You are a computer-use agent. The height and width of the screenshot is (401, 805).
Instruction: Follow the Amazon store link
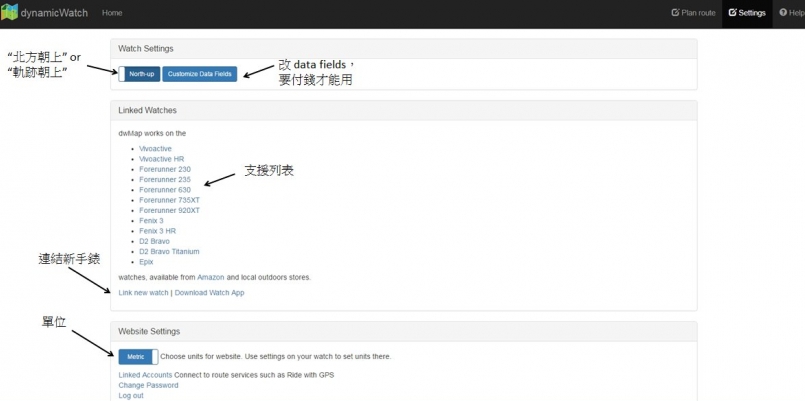pyautogui.click(x=211, y=277)
